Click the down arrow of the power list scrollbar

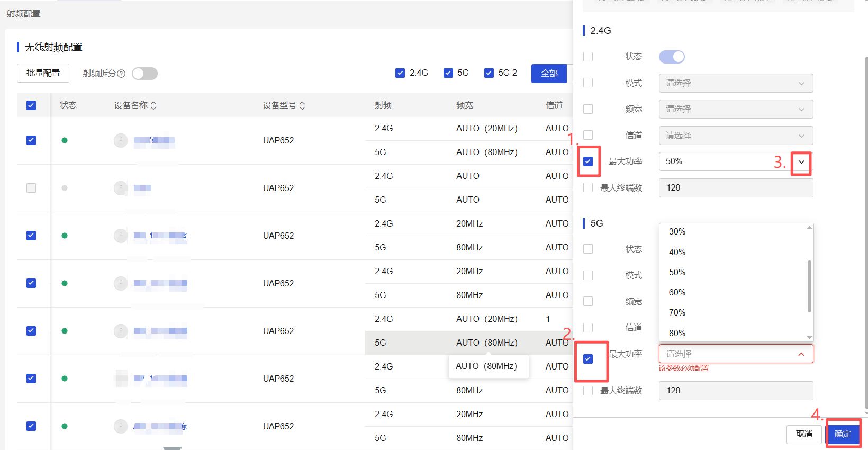pyautogui.click(x=809, y=337)
